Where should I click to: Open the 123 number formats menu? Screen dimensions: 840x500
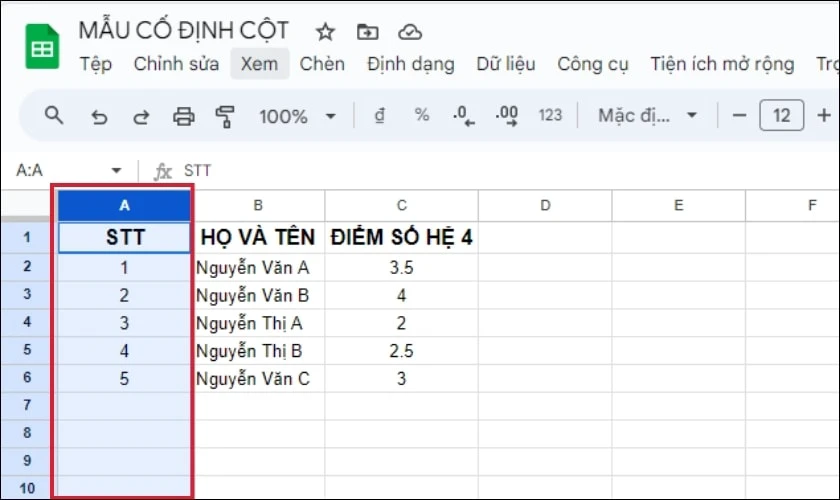click(x=550, y=115)
